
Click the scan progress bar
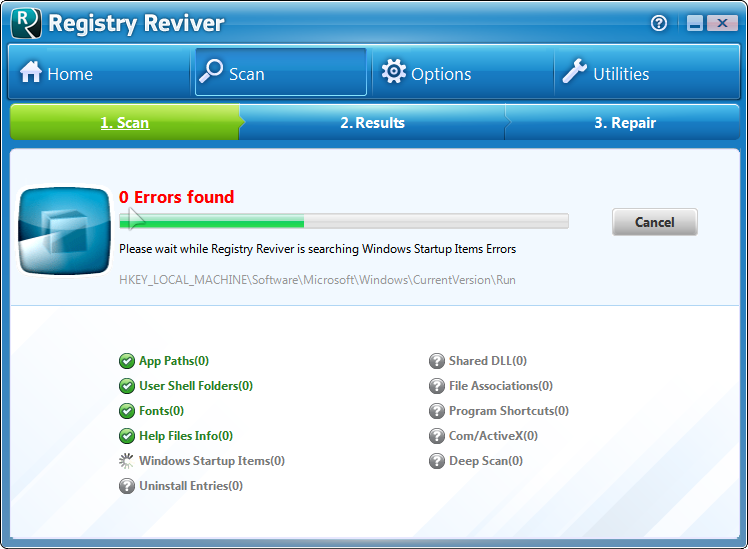coord(344,221)
